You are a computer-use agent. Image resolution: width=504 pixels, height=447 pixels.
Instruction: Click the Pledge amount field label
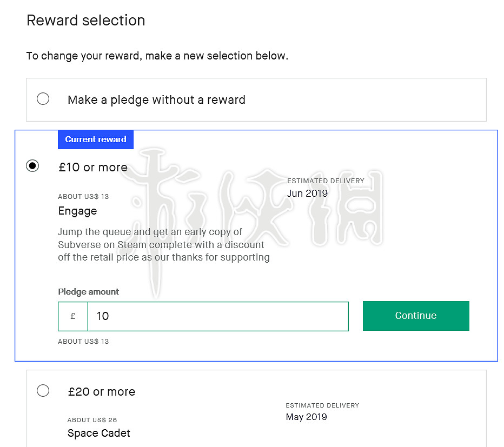(88, 292)
